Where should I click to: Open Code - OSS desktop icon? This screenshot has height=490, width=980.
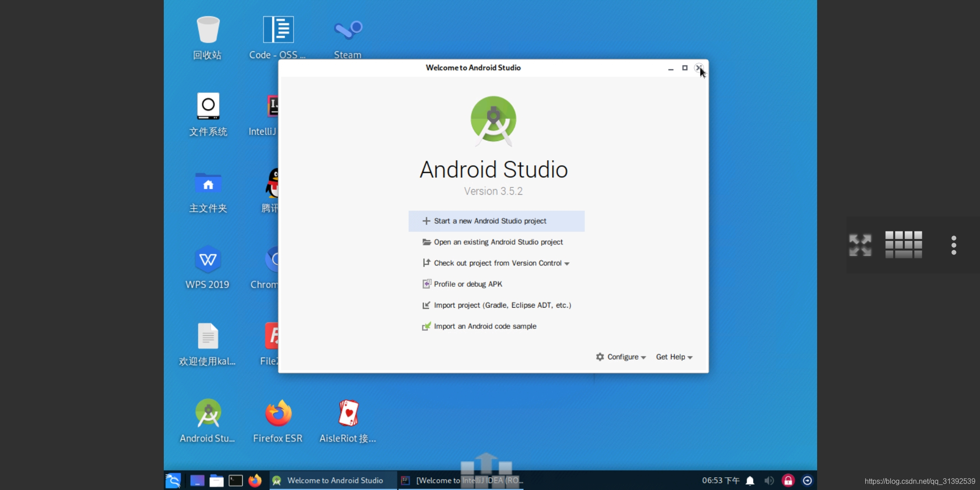coord(278,30)
